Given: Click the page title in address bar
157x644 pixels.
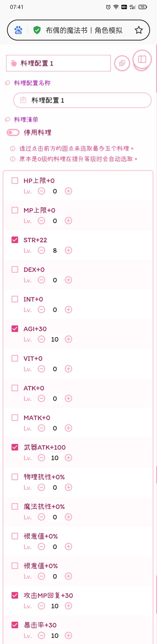Looking at the screenshot, I should pyautogui.click(x=84, y=30).
